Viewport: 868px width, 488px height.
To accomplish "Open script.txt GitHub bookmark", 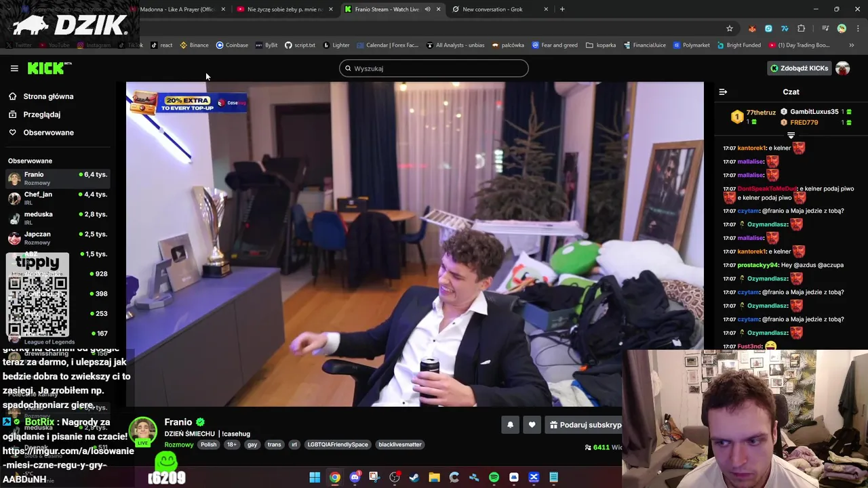I will (300, 45).
